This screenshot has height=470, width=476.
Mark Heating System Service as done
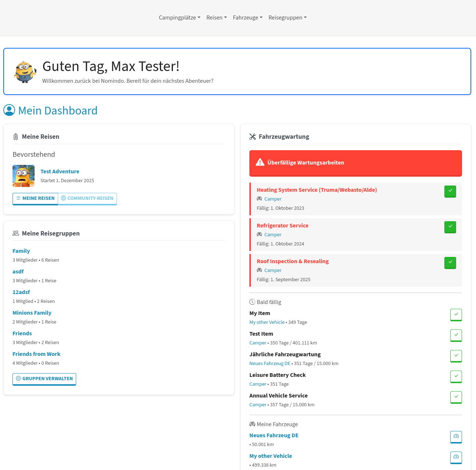coord(450,191)
